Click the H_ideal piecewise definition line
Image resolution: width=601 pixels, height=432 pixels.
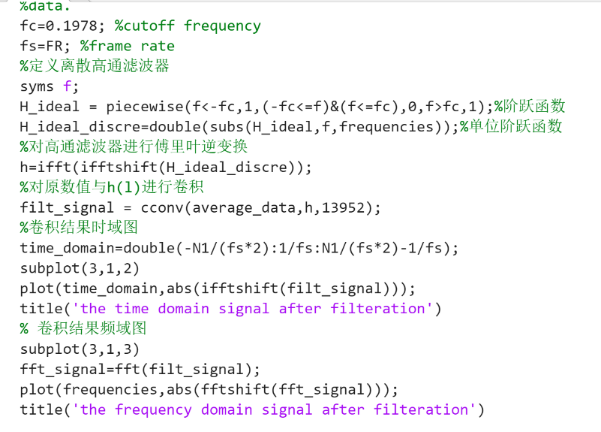pyautogui.click(x=292, y=106)
